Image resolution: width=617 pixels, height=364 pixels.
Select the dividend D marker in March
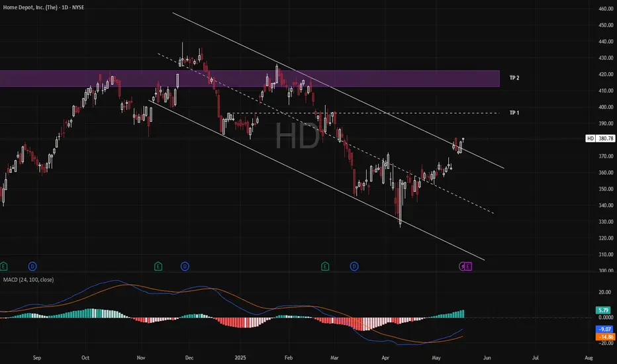coord(354,267)
